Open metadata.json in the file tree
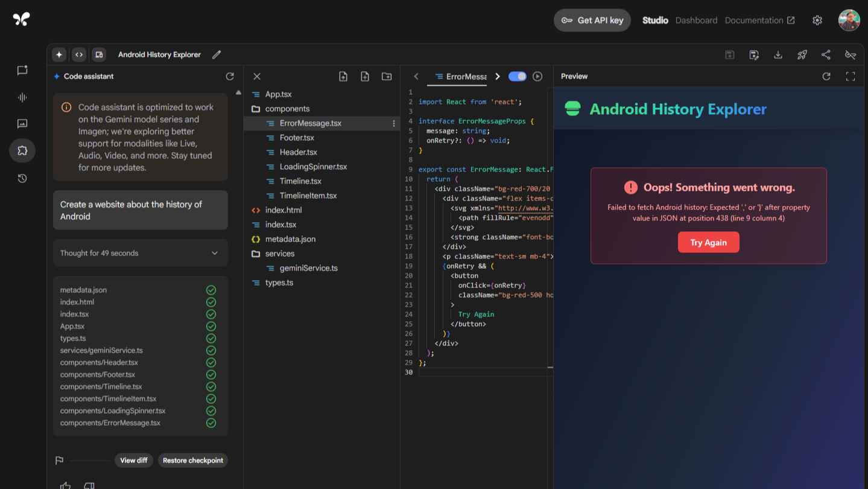This screenshot has width=868, height=489. pos(290,239)
